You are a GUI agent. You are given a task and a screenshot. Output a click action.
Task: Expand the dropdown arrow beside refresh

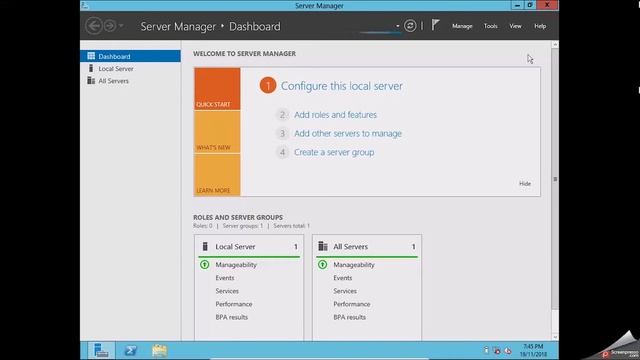[x=398, y=26]
